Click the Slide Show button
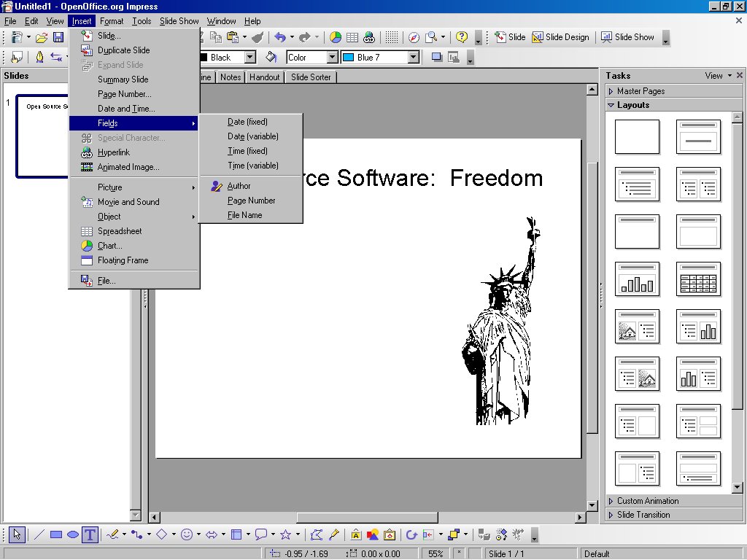This screenshot has height=560, width=747. (x=627, y=37)
